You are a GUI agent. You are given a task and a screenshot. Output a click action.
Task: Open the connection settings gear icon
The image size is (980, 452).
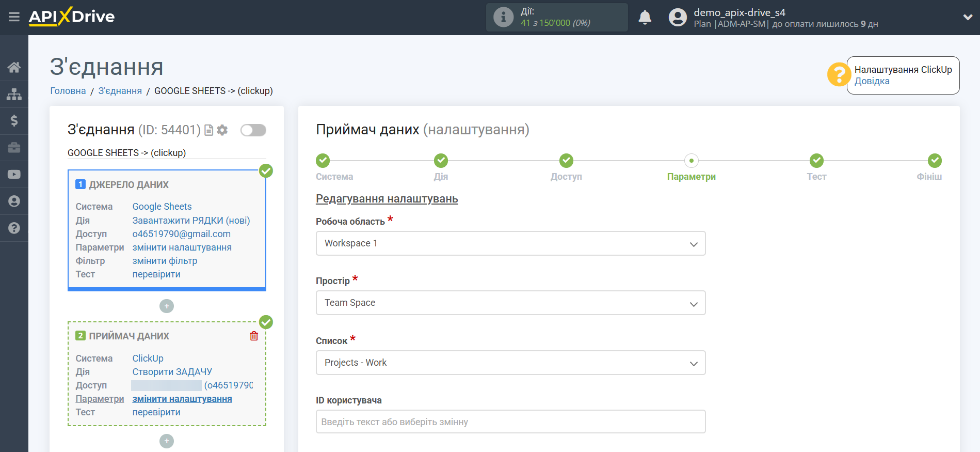pos(222,130)
